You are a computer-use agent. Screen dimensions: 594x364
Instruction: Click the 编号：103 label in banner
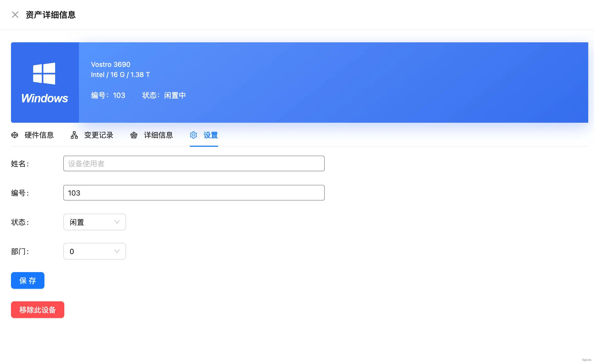click(x=108, y=95)
